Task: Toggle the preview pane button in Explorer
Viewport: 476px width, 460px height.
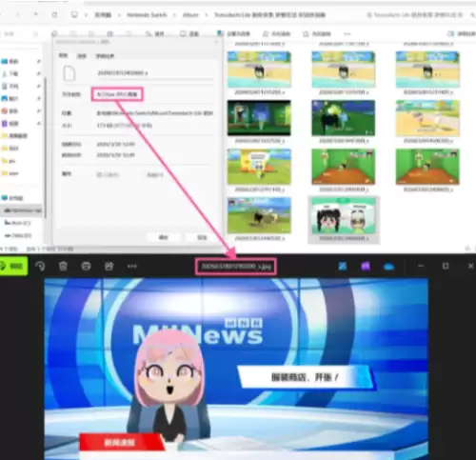Action: tap(462, 33)
